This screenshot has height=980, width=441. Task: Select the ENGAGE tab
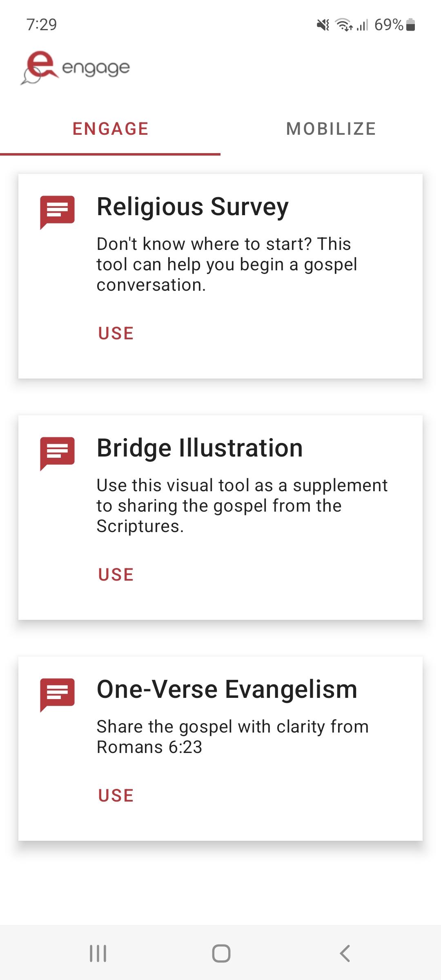(110, 129)
